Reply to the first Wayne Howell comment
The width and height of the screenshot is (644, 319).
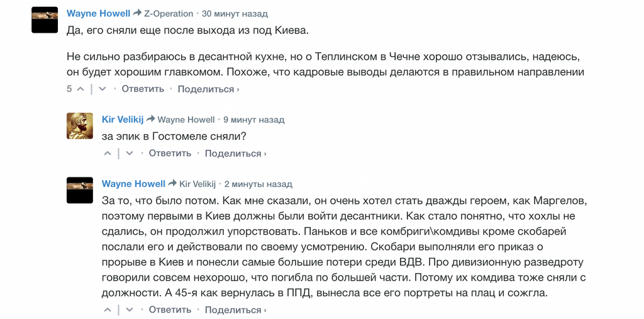pos(143,89)
